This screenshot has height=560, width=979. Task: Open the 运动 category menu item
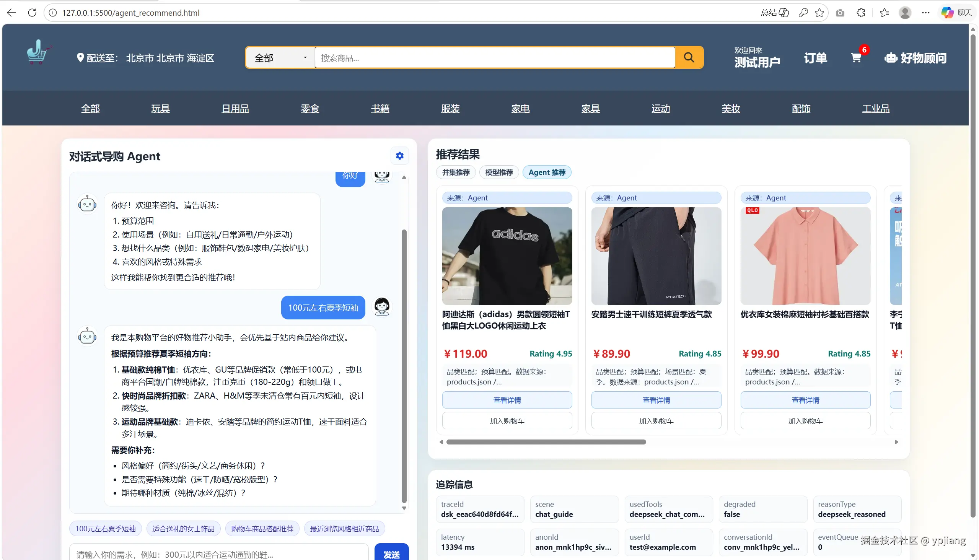click(660, 109)
